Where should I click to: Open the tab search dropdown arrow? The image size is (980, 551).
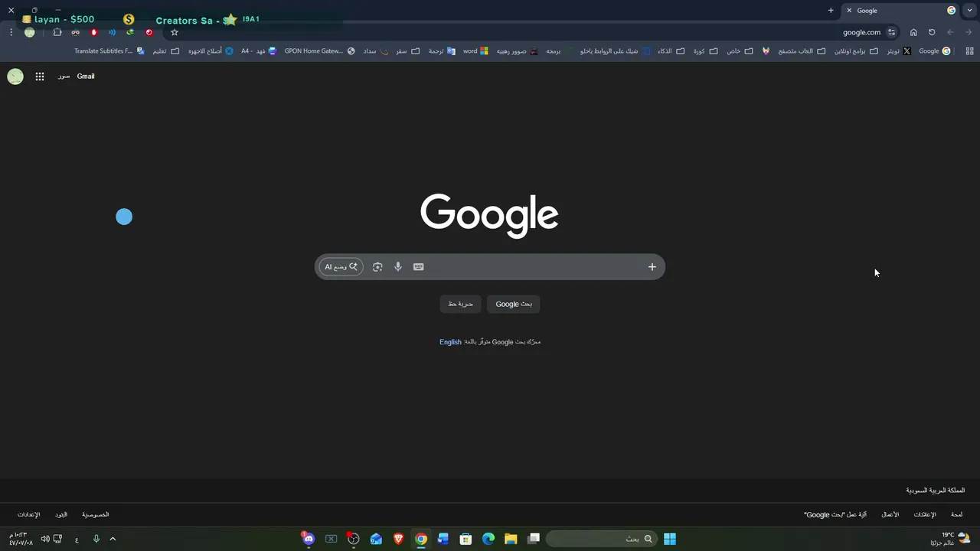(970, 10)
